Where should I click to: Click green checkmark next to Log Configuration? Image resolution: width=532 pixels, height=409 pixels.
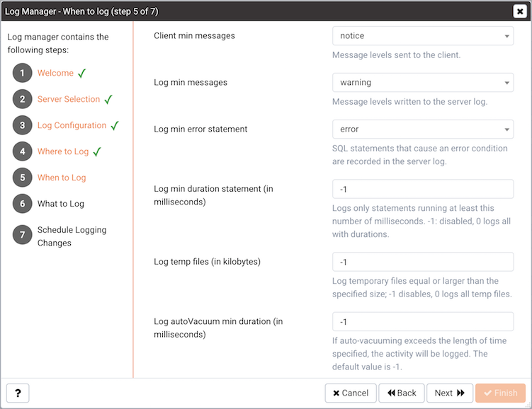pos(115,125)
